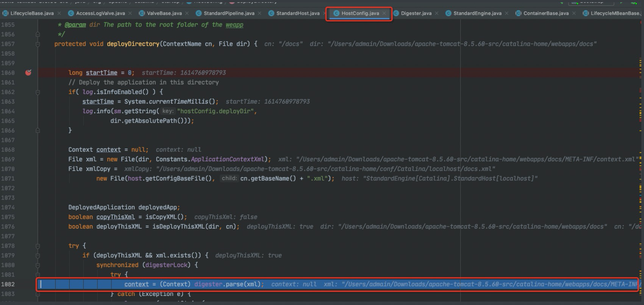This screenshot has height=305, width=644.
Task: Switch to the LifecycleBase.java tab
Action: click(32, 13)
